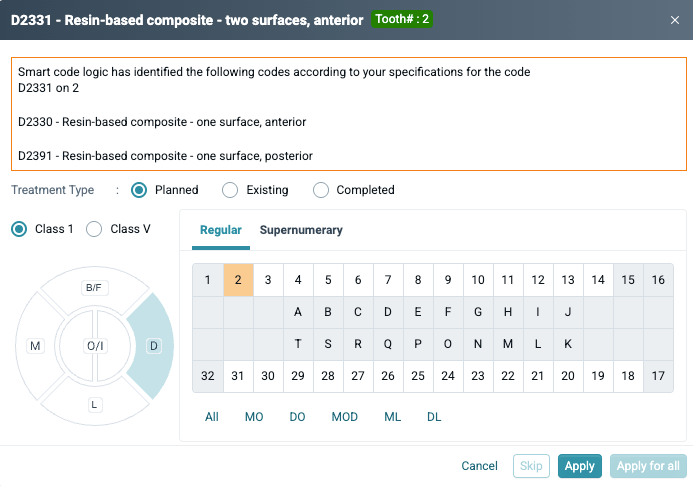Select All surfaces shortcut

pyautogui.click(x=212, y=417)
